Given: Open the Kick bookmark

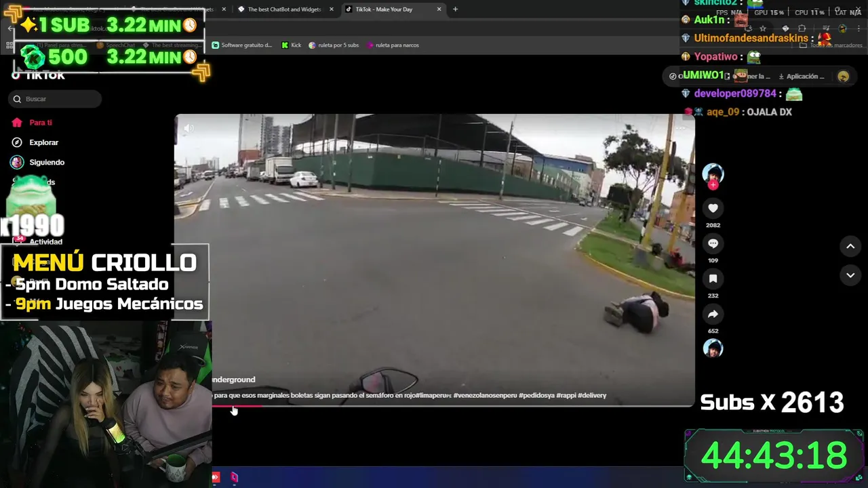Looking at the screenshot, I should pyautogui.click(x=292, y=45).
